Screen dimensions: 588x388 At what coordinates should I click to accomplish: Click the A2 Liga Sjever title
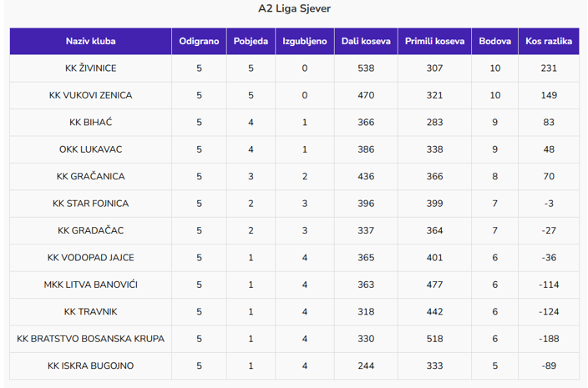click(294, 9)
